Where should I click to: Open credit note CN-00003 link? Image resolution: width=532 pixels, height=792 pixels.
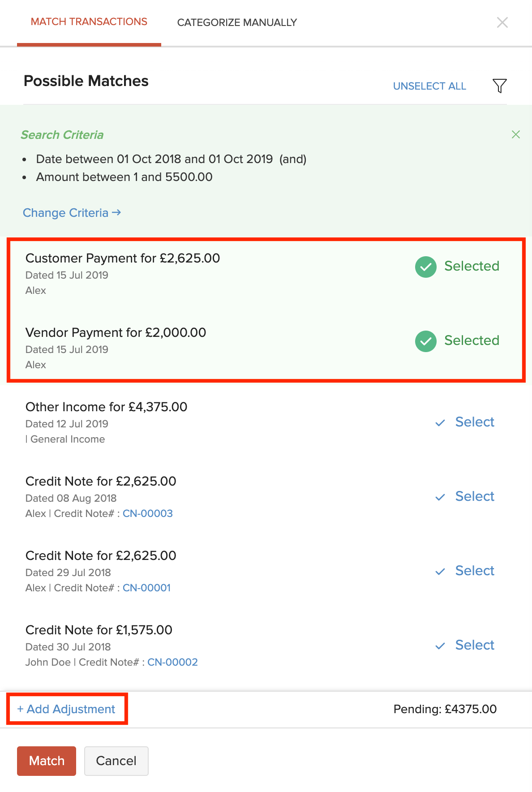147,513
